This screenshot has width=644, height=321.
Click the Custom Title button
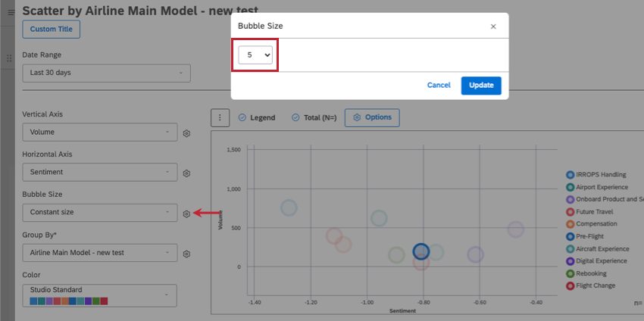coord(52,29)
